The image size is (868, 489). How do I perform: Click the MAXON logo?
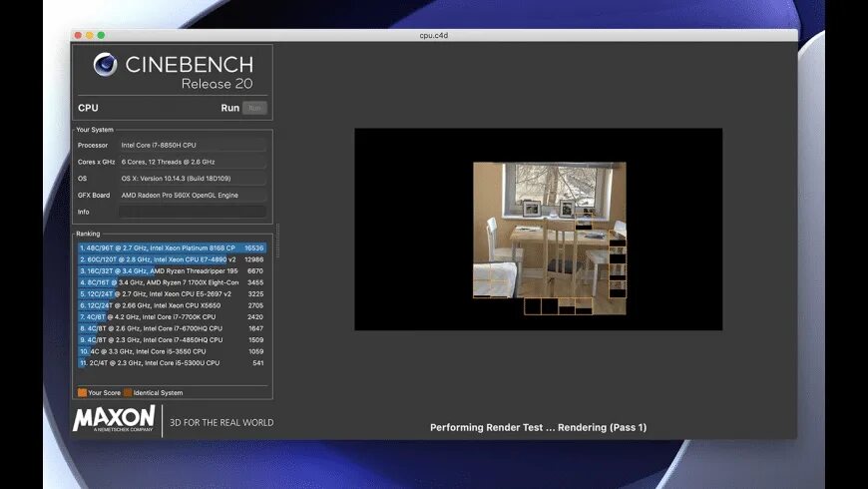coord(114,419)
